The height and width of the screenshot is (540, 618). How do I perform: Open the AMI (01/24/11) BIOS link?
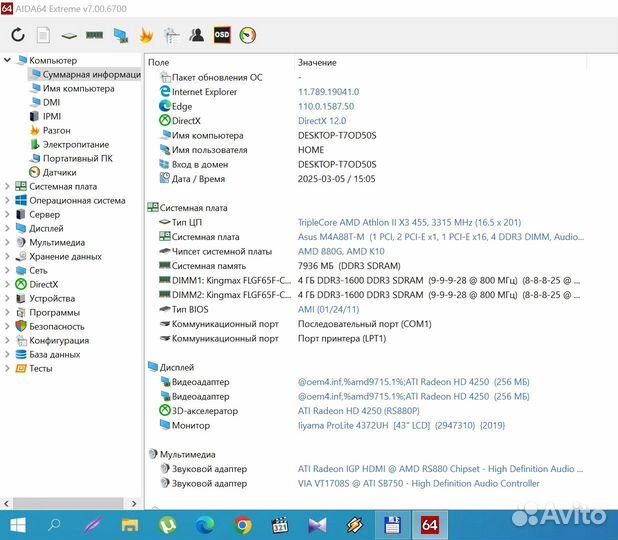[328, 309]
